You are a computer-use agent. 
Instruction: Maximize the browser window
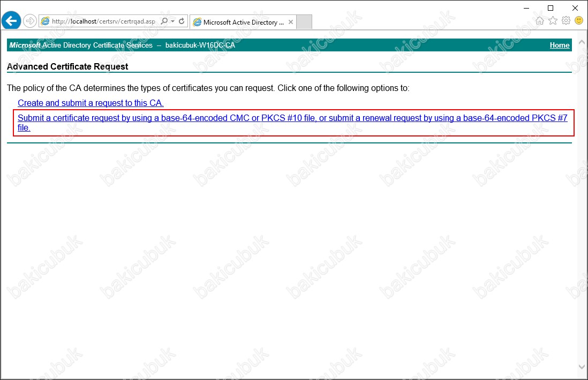tap(551, 8)
